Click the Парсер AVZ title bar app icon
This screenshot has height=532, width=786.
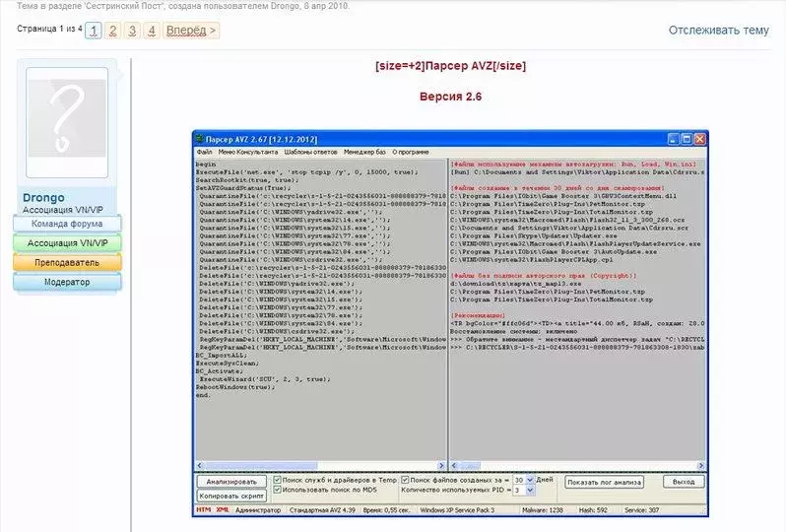pyautogui.click(x=200, y=139)
